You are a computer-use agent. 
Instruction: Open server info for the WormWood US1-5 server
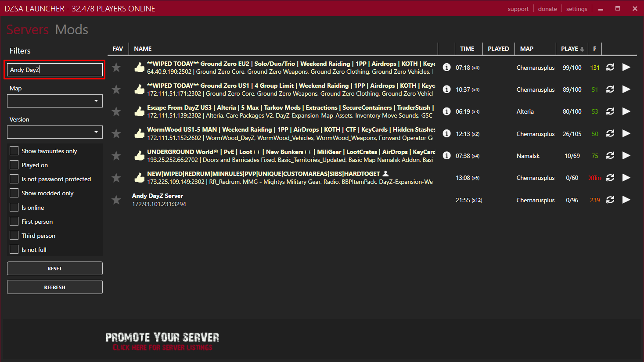click(446, 133)
